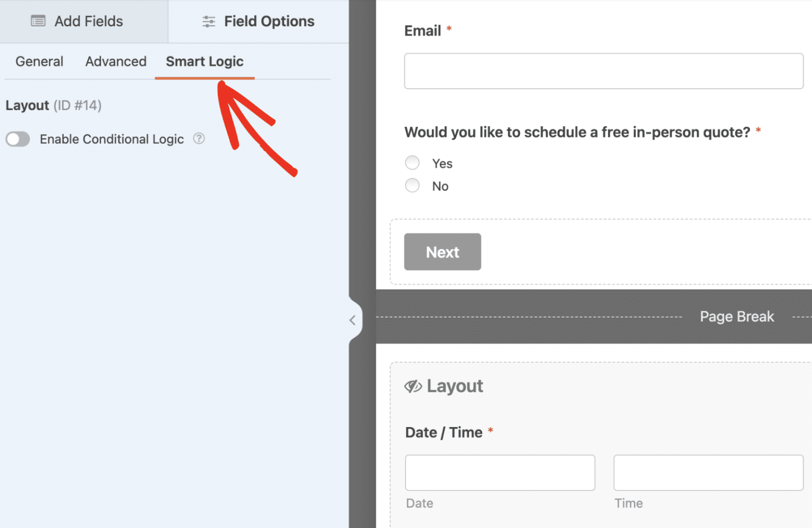Viewport: 812px width, 528px height.
Task: Open the Advanced tab
Action: [115, 61]
